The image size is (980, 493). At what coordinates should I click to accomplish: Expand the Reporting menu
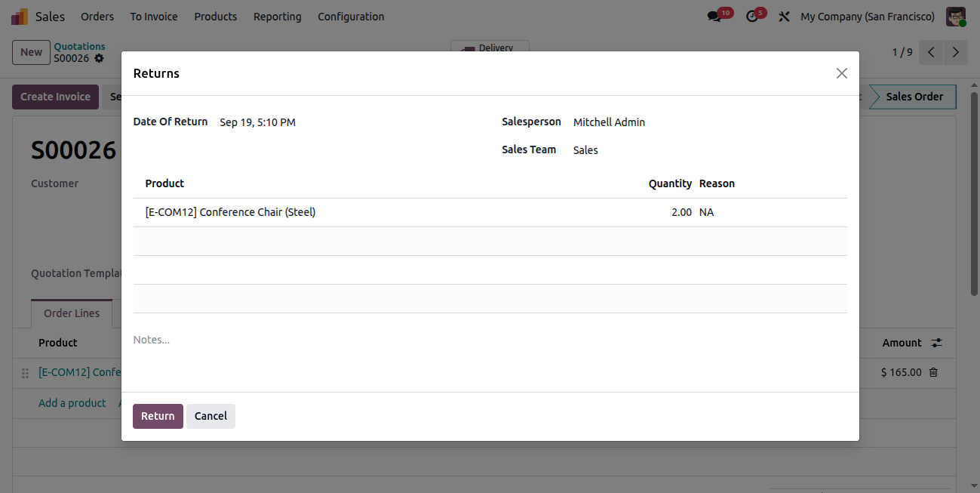(278, 17)
